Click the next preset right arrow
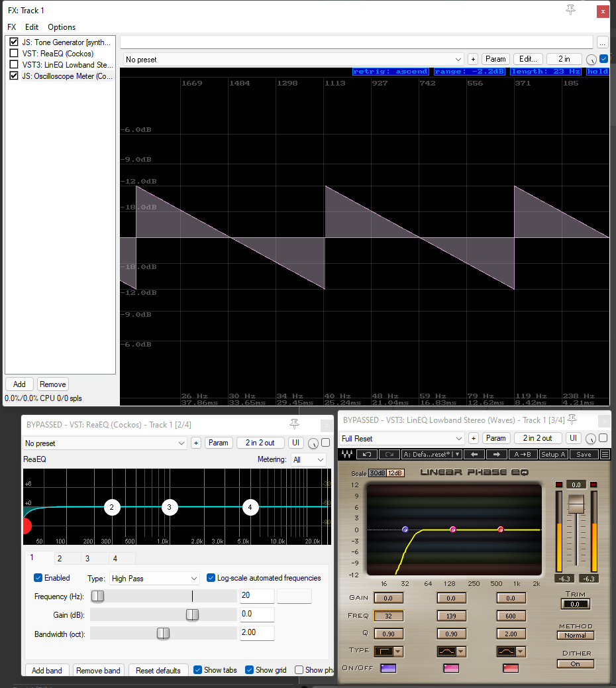The image size is (616, 688). click(x=496, y=455)
